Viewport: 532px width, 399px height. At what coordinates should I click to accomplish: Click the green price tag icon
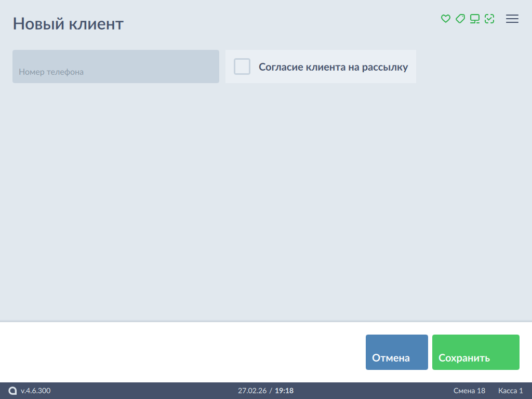point(460,19)
